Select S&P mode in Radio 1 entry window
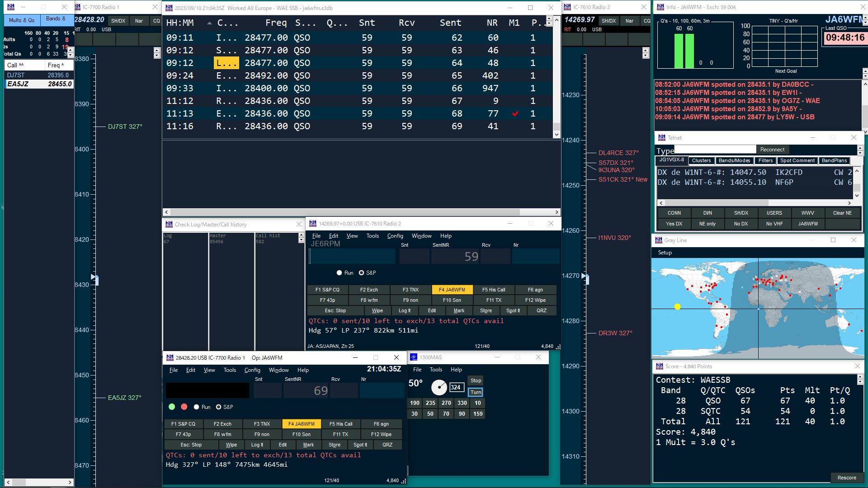Image resolution: width=868 pixels, height=488 pixels. [218, 407]
